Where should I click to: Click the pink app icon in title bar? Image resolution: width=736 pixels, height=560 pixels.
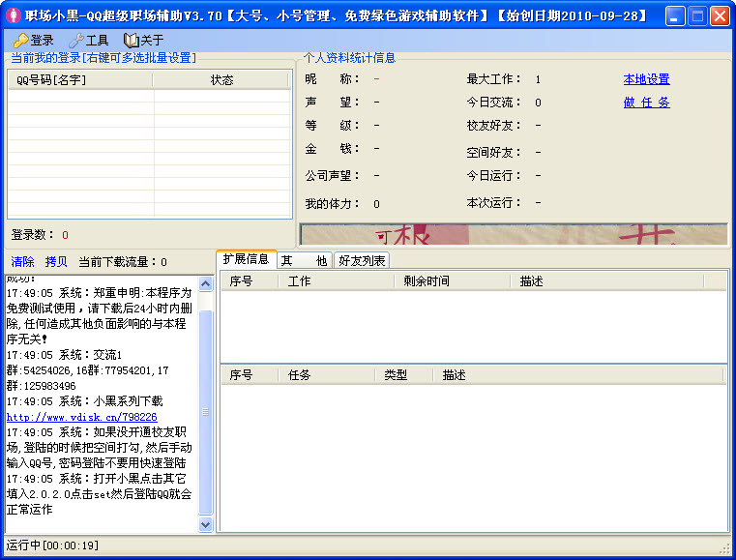tap(14, 15)
